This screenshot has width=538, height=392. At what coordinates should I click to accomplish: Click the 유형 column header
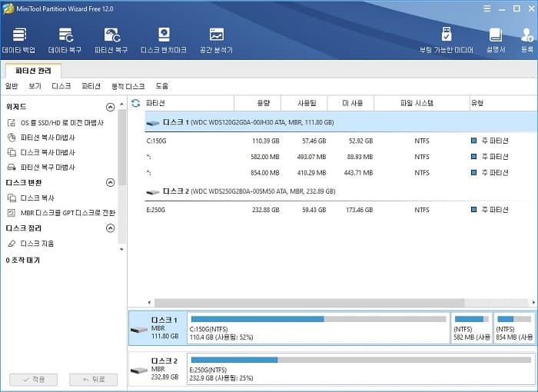pyautogui.click(x=503, y=103)
